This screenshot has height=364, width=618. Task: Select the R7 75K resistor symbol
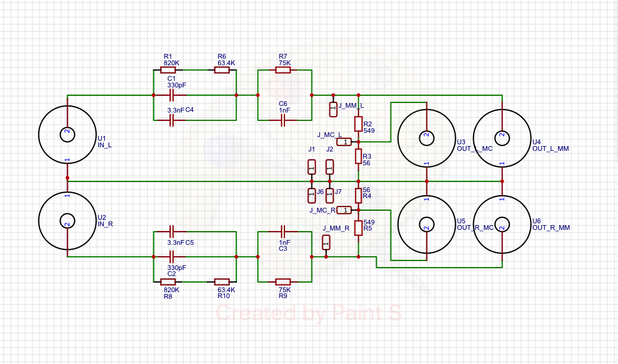pos(283,70)
